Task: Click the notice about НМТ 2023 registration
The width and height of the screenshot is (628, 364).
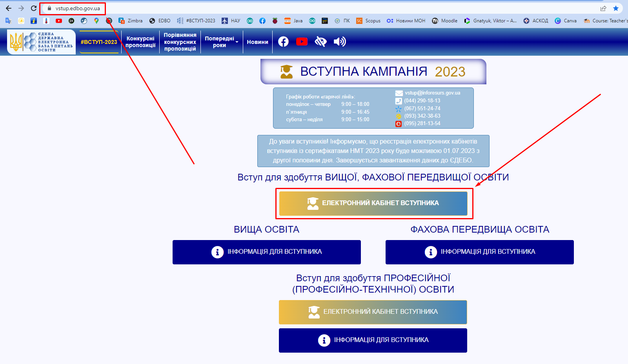Action: [x=373, y=151]
